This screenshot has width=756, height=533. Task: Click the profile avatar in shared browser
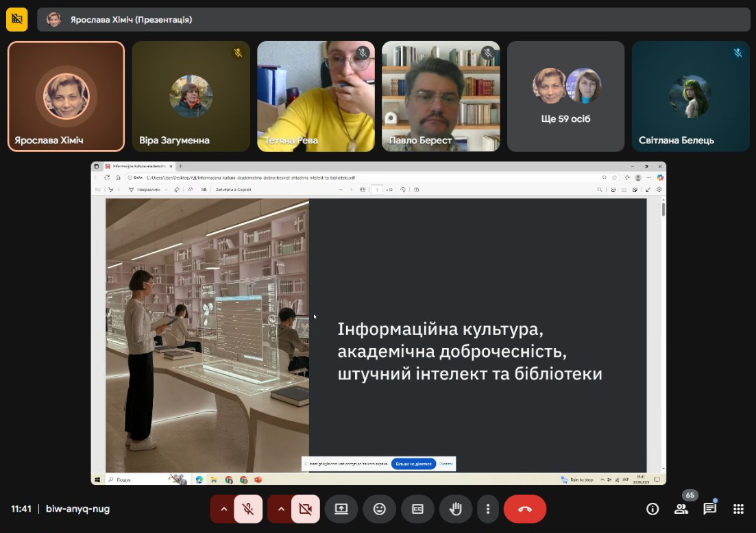[x=638, y=178]
